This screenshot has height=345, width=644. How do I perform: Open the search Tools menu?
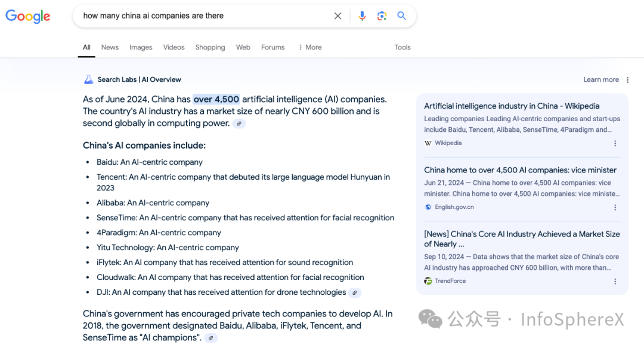(402, 47)
